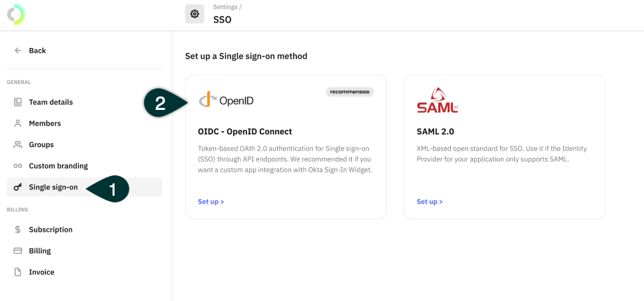Image resolution: width=644 pixels, height=301 pixels.
Task: Click the OpenID logo on OIDC card
Action: point(226,100)
